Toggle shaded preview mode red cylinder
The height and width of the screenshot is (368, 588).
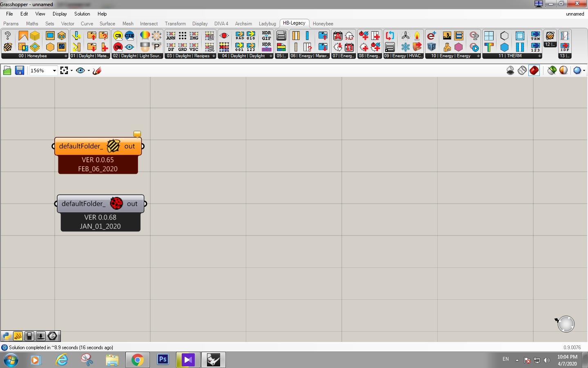click(534, 70)
